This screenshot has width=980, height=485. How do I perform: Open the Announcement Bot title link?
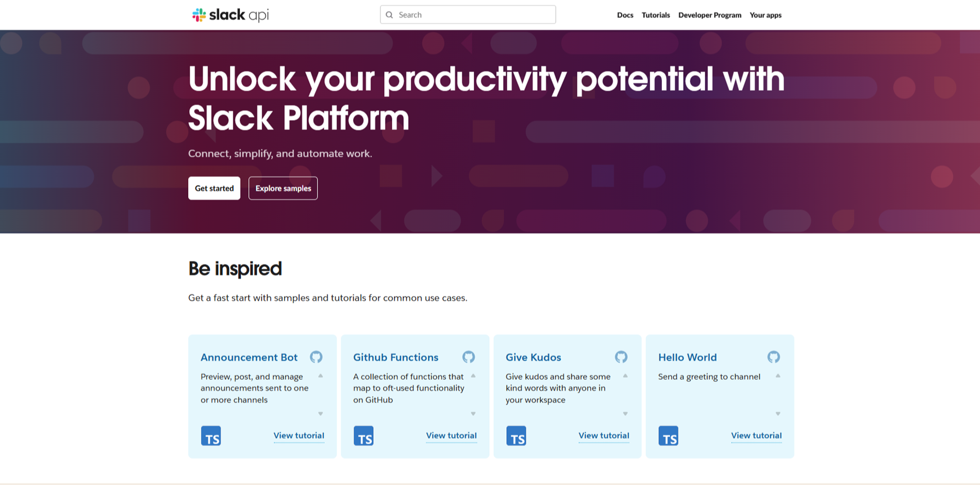pyautogui.click(x=249, y=357)
